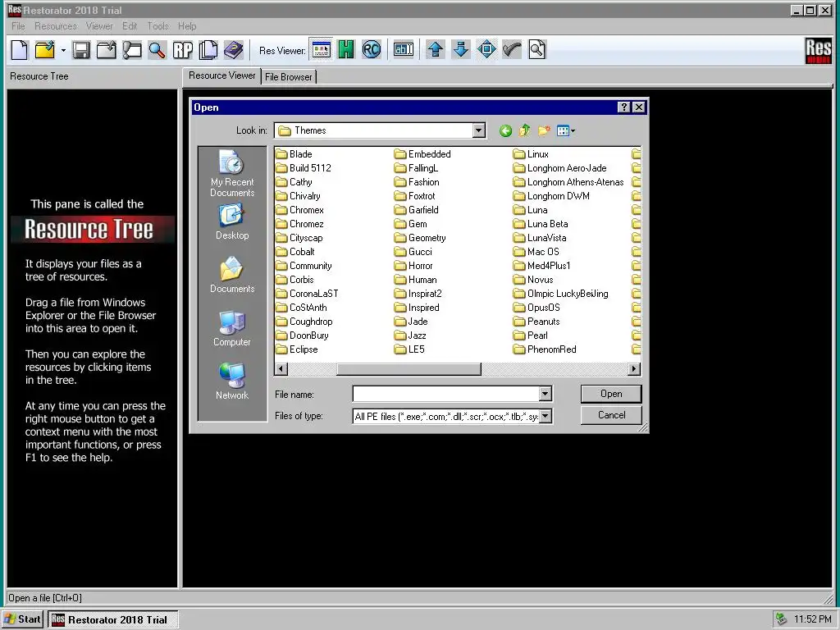Select the Hex view green H icon
The height and width of the screenshot is (630, 840).
(346, 50)
